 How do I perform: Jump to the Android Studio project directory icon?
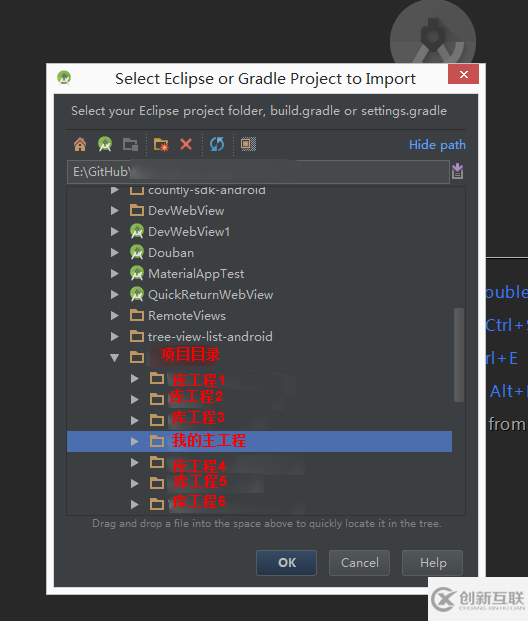coord(105,144)
